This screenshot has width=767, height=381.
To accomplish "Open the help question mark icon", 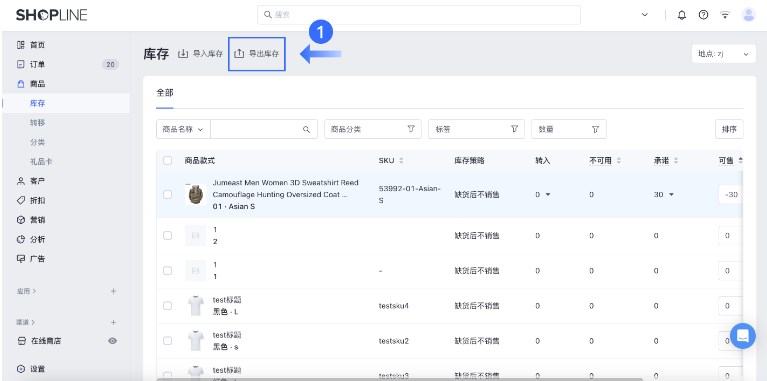I will (703, 15).
